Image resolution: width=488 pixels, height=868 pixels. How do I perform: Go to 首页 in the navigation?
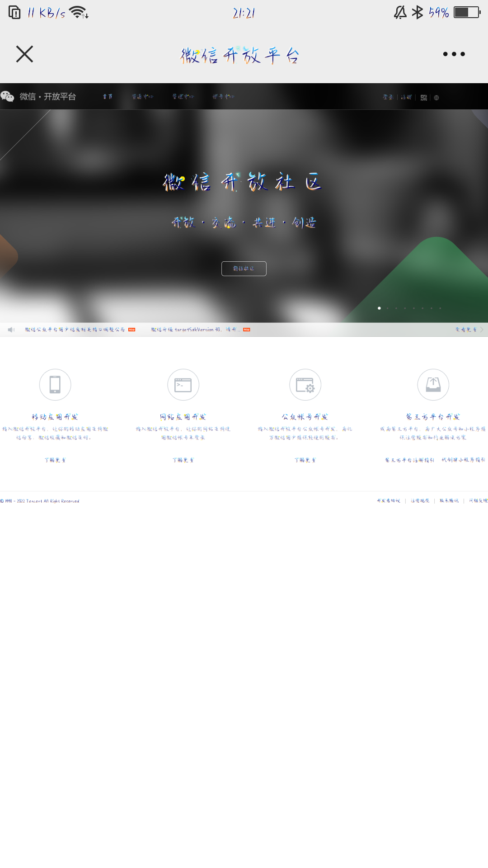click(108, 97)
